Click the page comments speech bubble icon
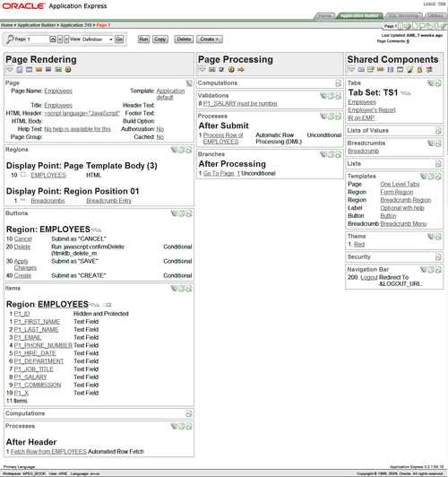The width and height of the screenshot is (448, 477). click(422, 26)
